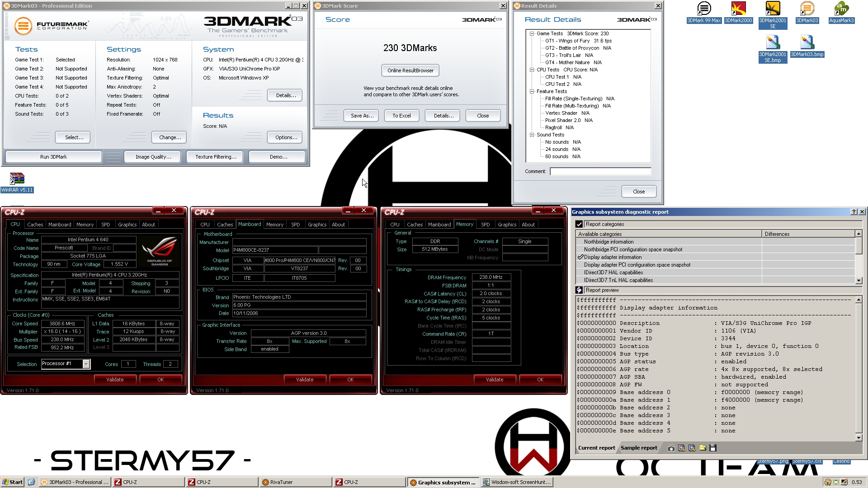
Task: Switch to 3DMark03 Professional taskbar button
Action: 75,482
